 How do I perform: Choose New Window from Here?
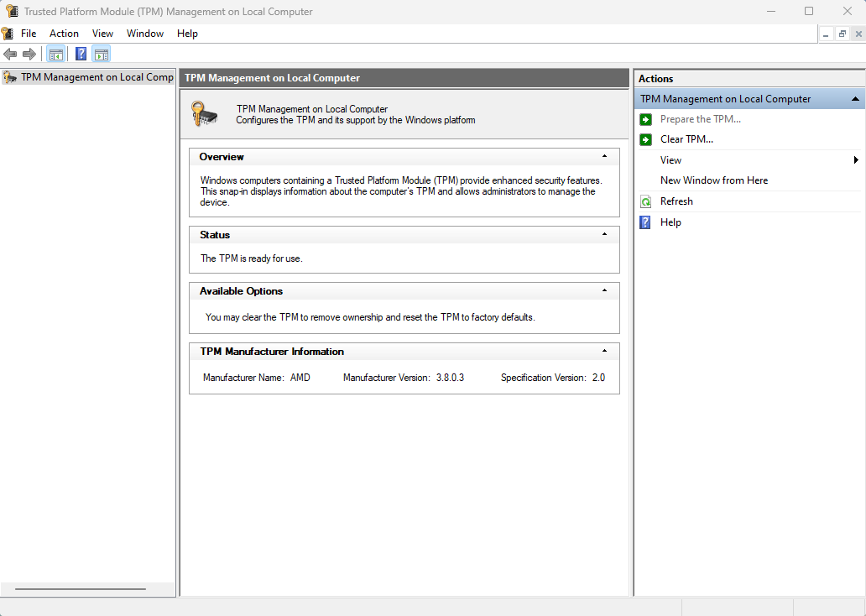click(713, 180)
